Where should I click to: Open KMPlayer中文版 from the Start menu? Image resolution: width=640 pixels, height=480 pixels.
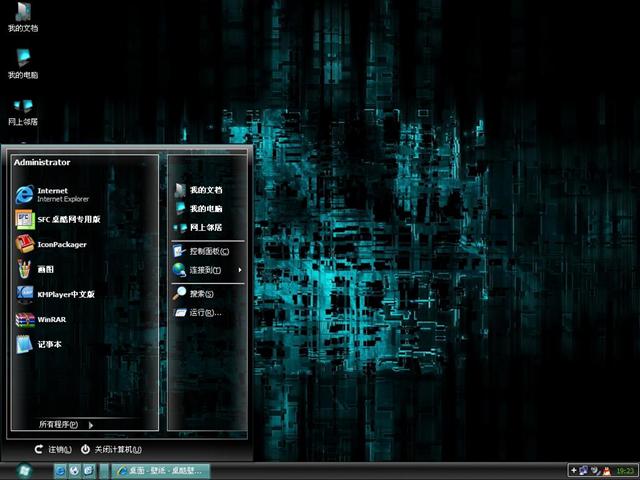click(x=65, y=294)
